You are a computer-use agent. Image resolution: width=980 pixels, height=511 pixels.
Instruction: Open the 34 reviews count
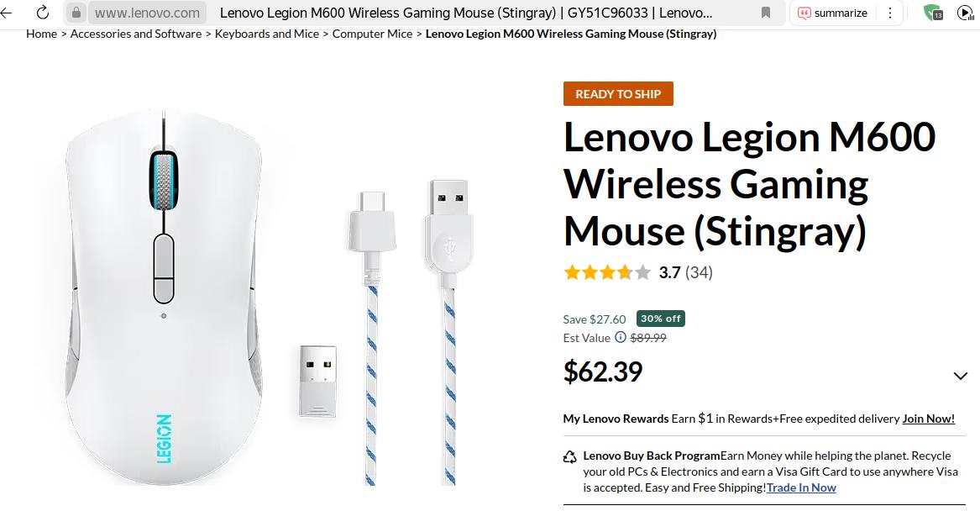pos(699,272)
